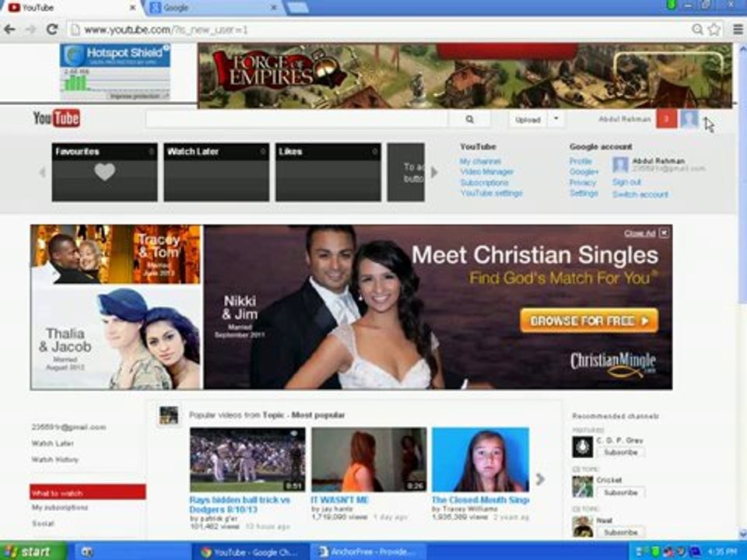The width and height of the screenshot is (747, 560).
Task: Open The Closed Mouth Singer thumbnail
Action: click(x=480, y=460)
